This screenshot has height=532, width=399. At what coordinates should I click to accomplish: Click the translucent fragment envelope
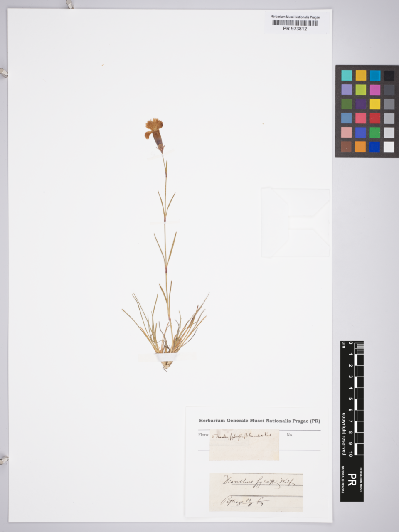(296, 222)
